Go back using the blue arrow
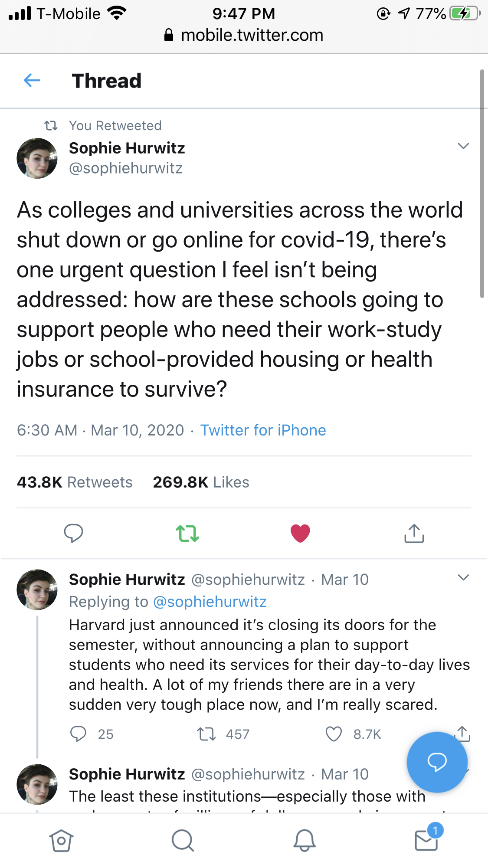This screenshot has height=868, width=488. click(x=32, y=80)
